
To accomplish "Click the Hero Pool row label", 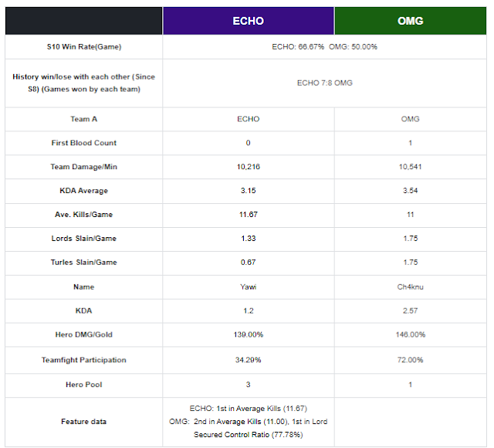I will pyautogui.click(x=84, y=385).
